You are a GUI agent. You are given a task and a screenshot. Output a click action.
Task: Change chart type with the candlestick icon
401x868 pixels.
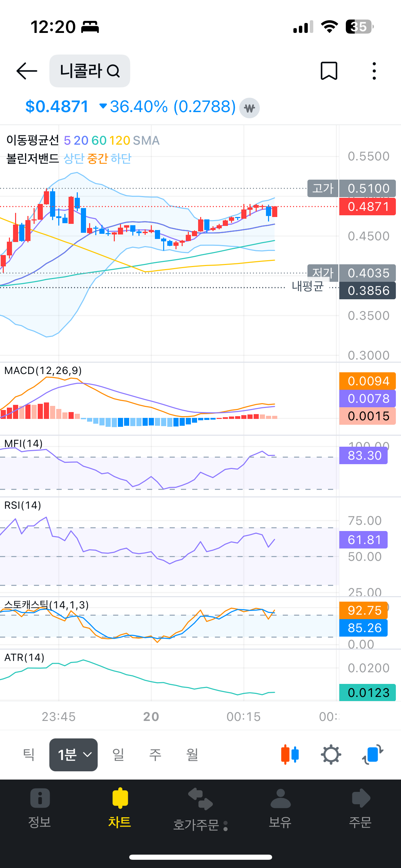pyautogui.click(x=290, y=755)
